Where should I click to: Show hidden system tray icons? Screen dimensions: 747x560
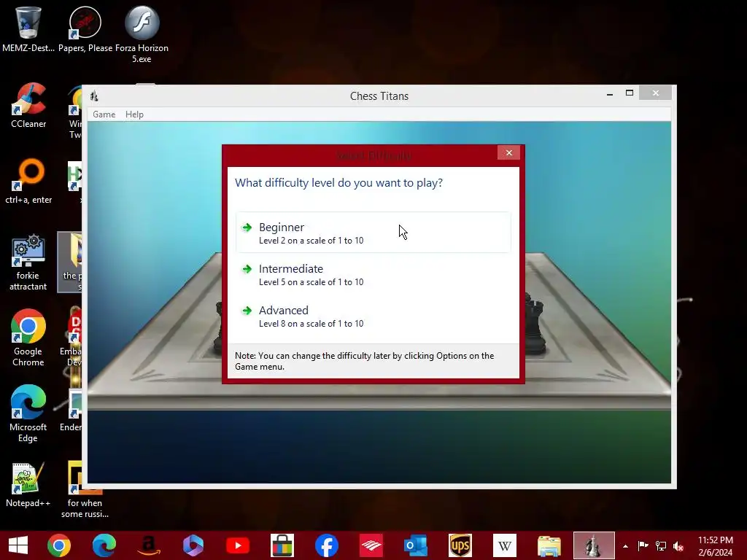click(x=625, y=546)
